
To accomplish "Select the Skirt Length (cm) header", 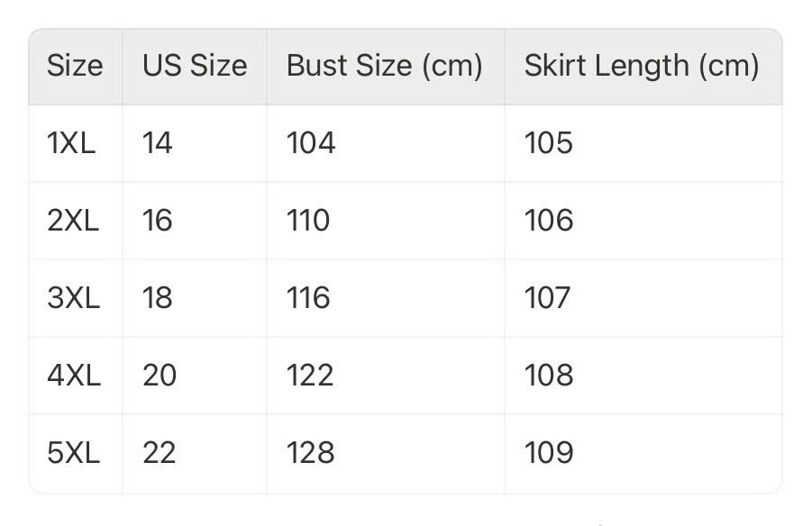I will click(x=643, y=67).
